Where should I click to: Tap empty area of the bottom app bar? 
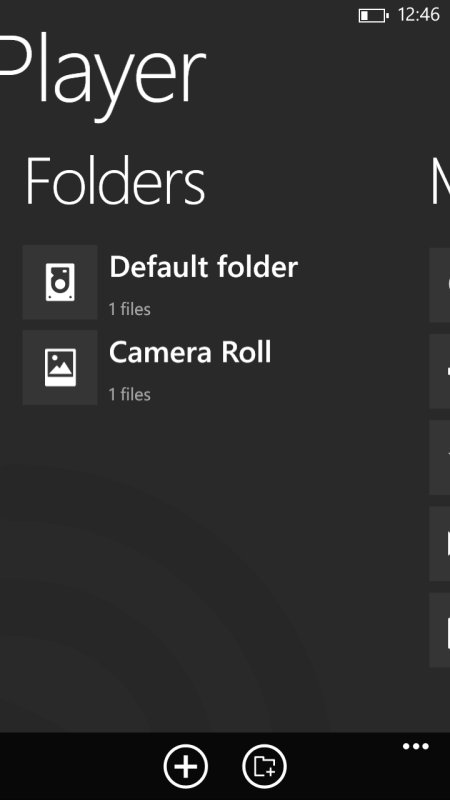[x=77, y=766]
